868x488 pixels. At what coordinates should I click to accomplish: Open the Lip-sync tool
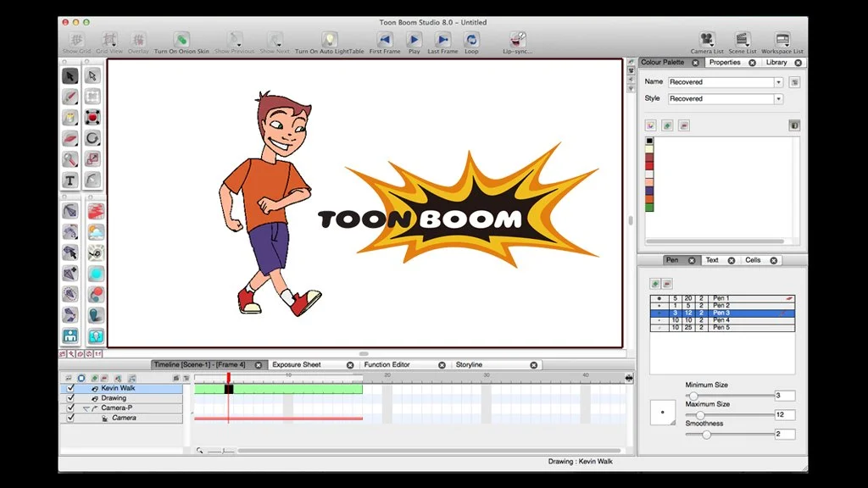pos(518,43)
